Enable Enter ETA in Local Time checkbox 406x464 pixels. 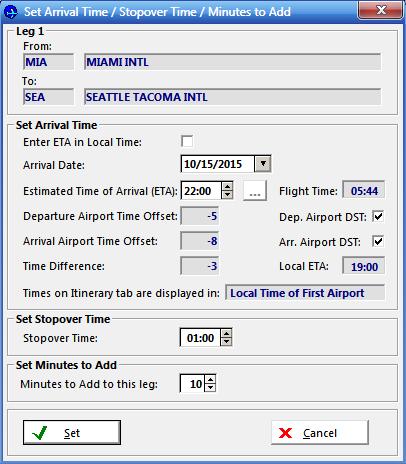[187, 141]
